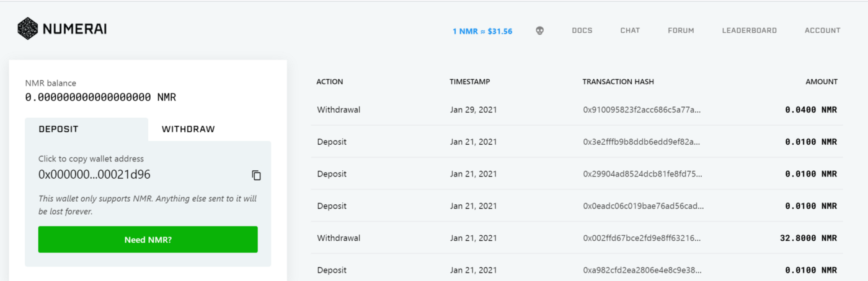Viewport: 868px width, 281px height.
Task: Go to the Forum
Action: (681, 30)
